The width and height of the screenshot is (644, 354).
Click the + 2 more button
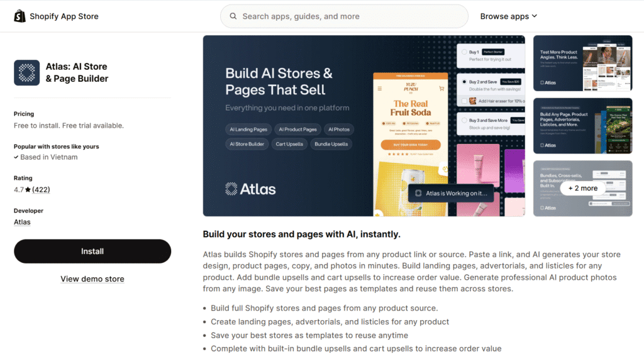(583, 189)
